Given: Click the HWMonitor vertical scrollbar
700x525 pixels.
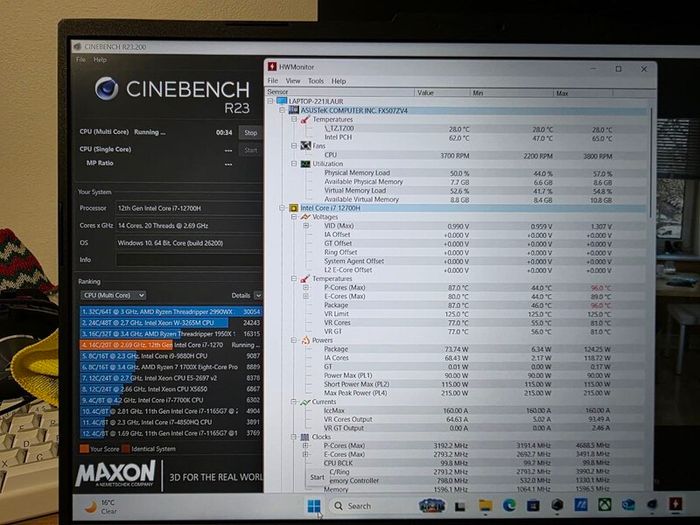Looking at the screenshot, I should point(652,163).
